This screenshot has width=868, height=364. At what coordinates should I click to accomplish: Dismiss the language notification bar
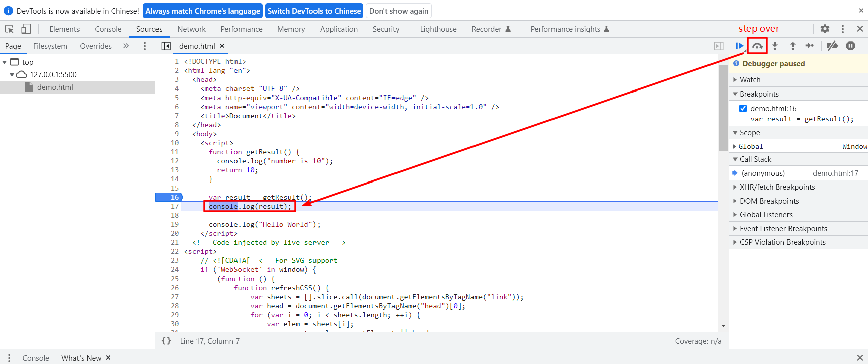[861, 10]
